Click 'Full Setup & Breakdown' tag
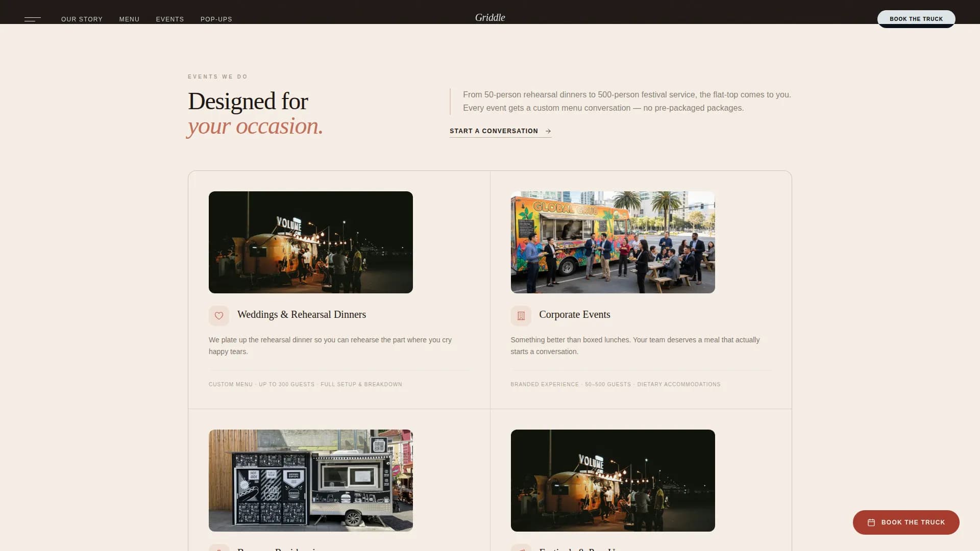 click(x=361, y=385)
